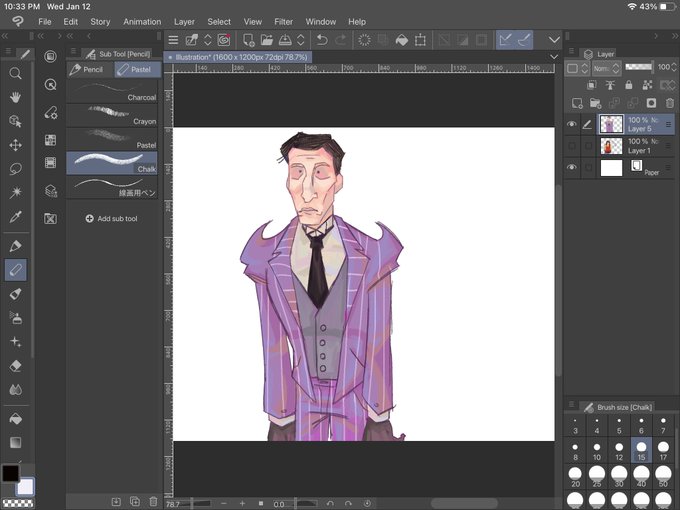Open the blending mode dropdown
680x510 pixels.
(x=607, y=68)
